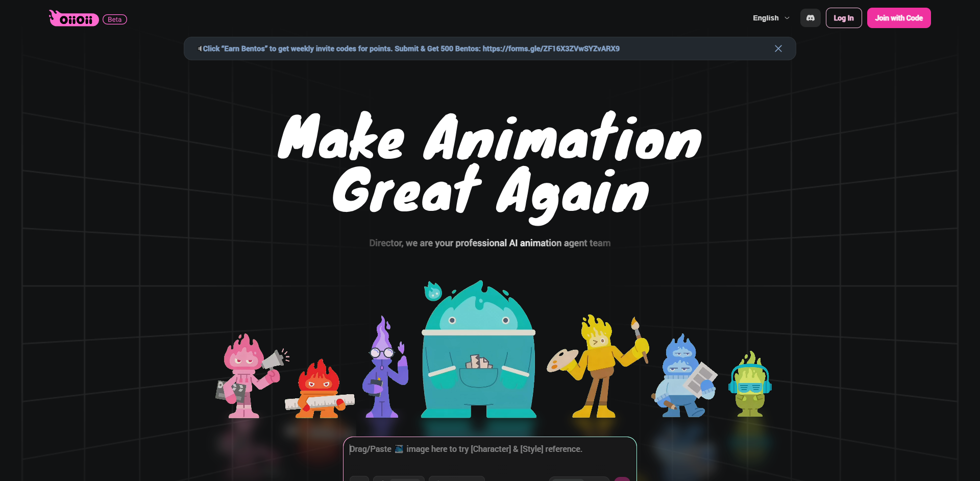The height and width of the screenshot is (481, 980).
Task: Dismiss the Earn Bentos announcement banner
Action: click(778, 49)
